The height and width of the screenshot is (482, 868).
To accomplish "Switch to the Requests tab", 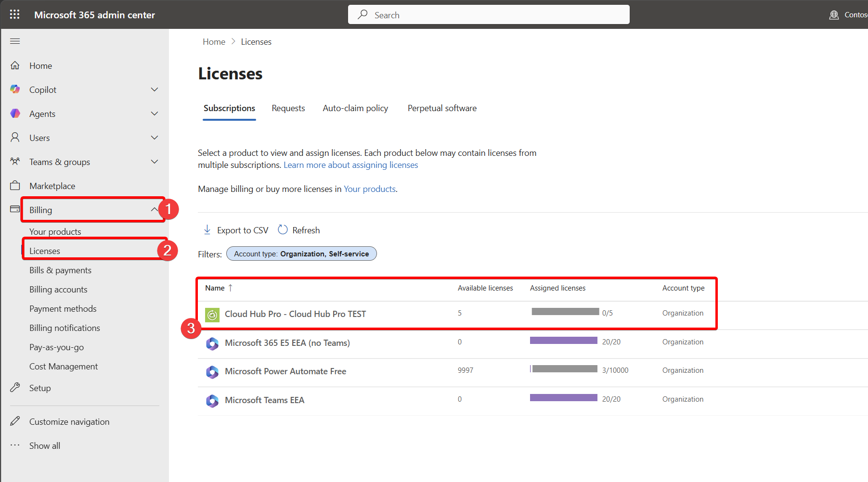I will [x=288, y=108].
